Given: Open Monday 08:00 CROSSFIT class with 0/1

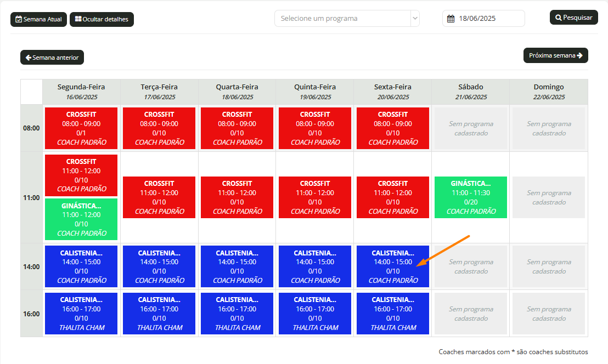Looking at the screenshot, I should (x=81, y=128).
